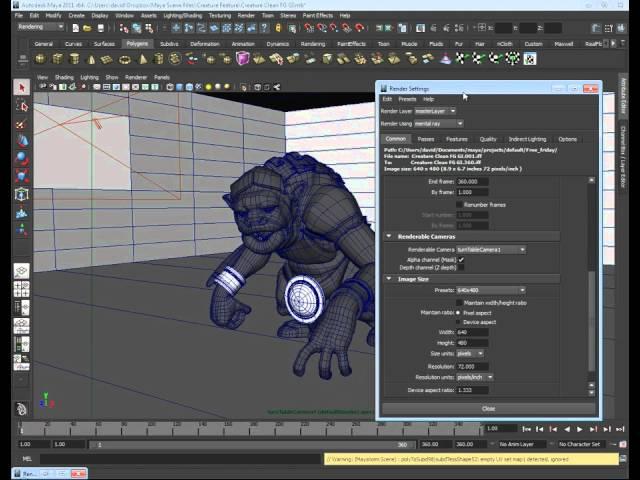This screenshot has height=480, width=640.
Task: Select the Polygons shelf tab
Action: click(137, 44)
